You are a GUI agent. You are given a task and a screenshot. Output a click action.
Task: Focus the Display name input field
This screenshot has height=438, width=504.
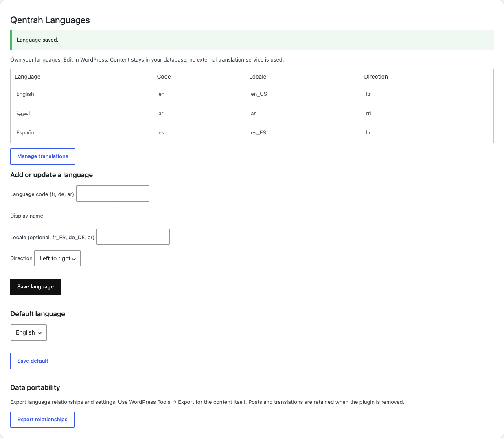pyautogui.click(x=81, y=215)
